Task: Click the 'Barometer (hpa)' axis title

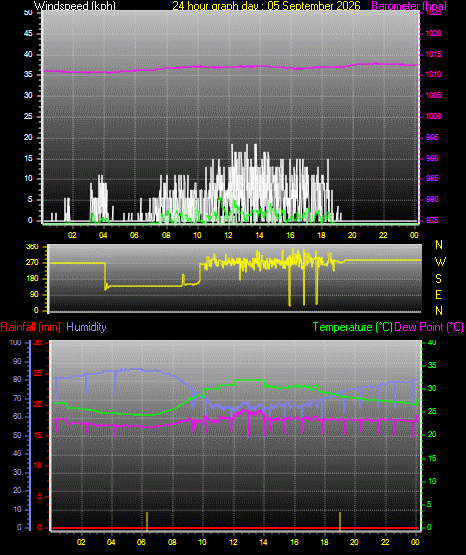Action: click(409, 6)
